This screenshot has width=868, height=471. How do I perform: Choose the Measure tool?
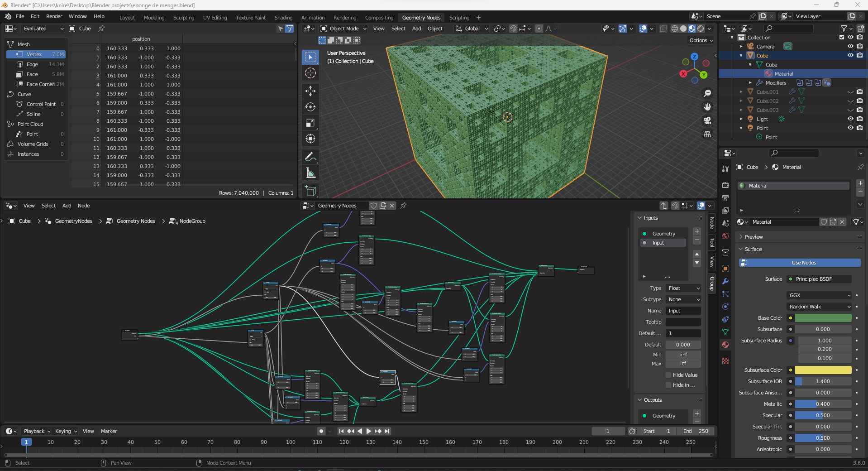[x=310, y=173]
